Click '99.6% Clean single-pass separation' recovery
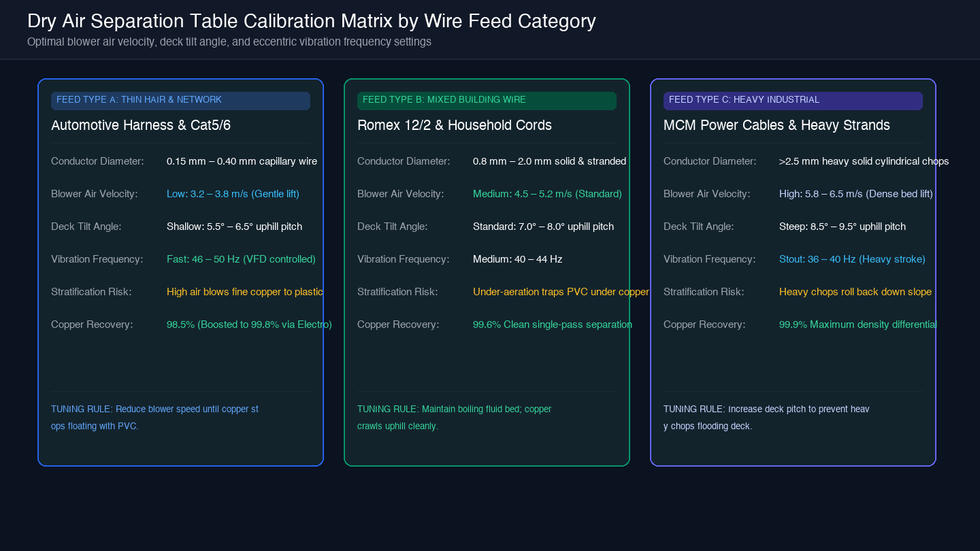 click(552, 324)
